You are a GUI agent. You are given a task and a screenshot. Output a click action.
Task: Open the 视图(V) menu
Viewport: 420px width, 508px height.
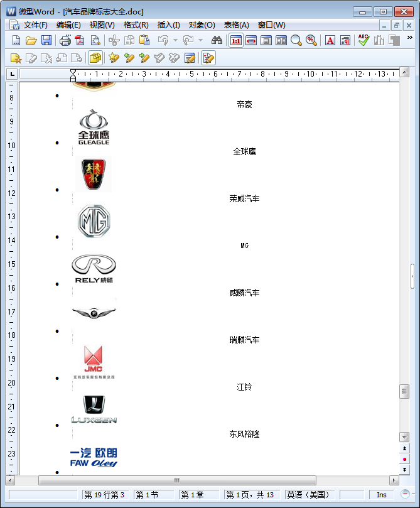click(102, 25)
